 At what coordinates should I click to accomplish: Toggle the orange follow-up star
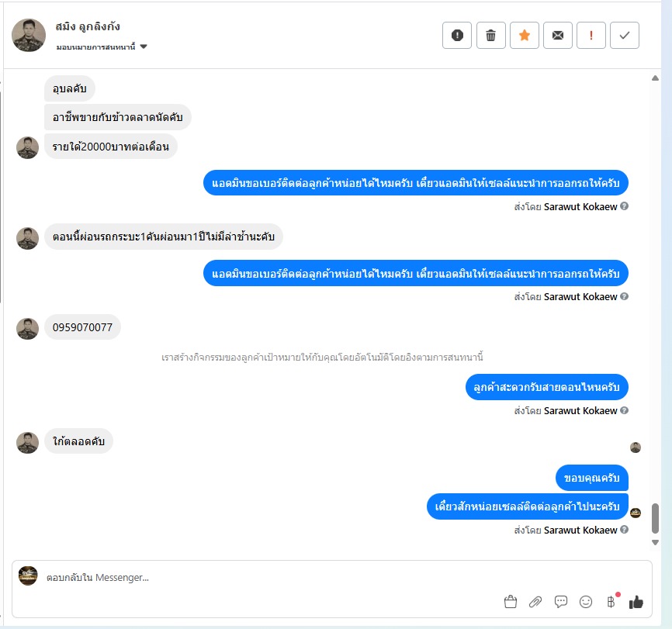(x=524, y=35)
